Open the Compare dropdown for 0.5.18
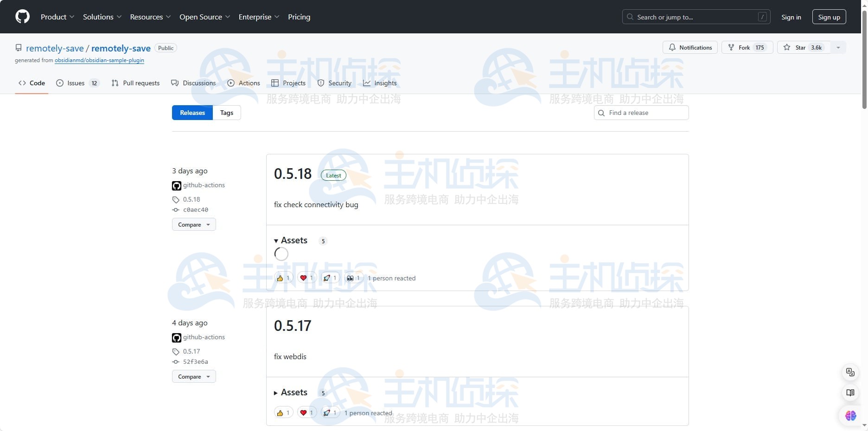Viewport: 868px width, 431px height. point(193,224)
